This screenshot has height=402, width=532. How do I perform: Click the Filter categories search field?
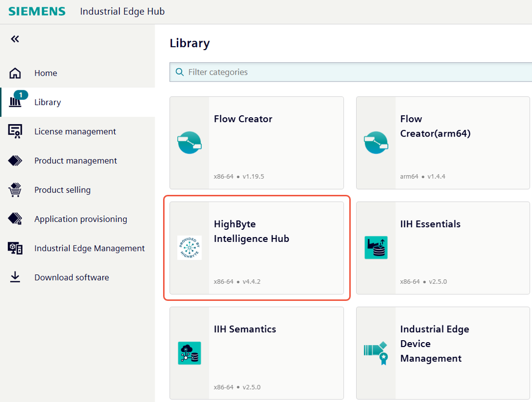click(351, 72)
